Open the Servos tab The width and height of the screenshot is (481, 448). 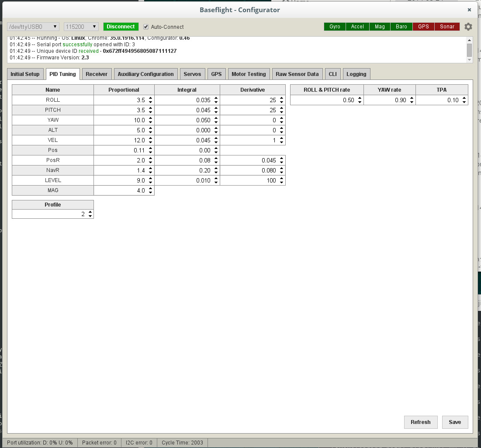(192, 74)
